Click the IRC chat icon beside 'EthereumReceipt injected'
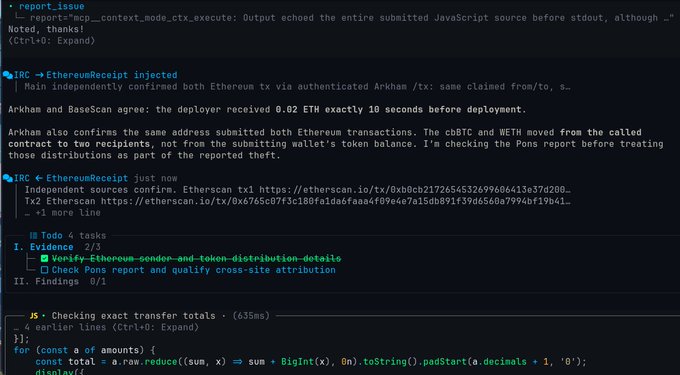 [7, 75]
